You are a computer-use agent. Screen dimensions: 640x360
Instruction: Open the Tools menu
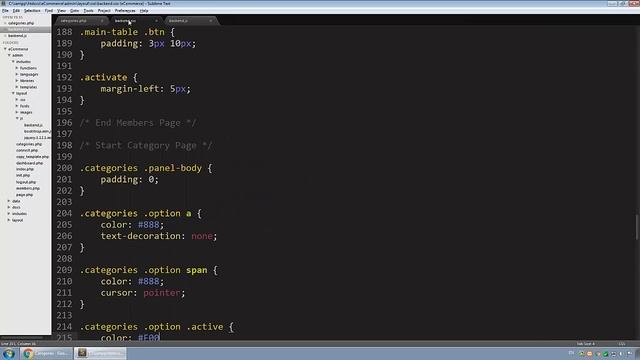click(x=88, y=11)
